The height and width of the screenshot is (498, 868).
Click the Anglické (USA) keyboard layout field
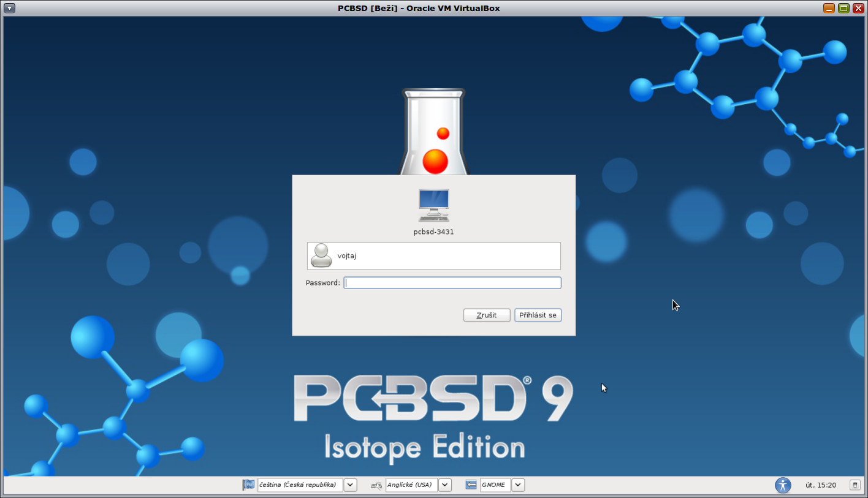[x=411, y=485]
